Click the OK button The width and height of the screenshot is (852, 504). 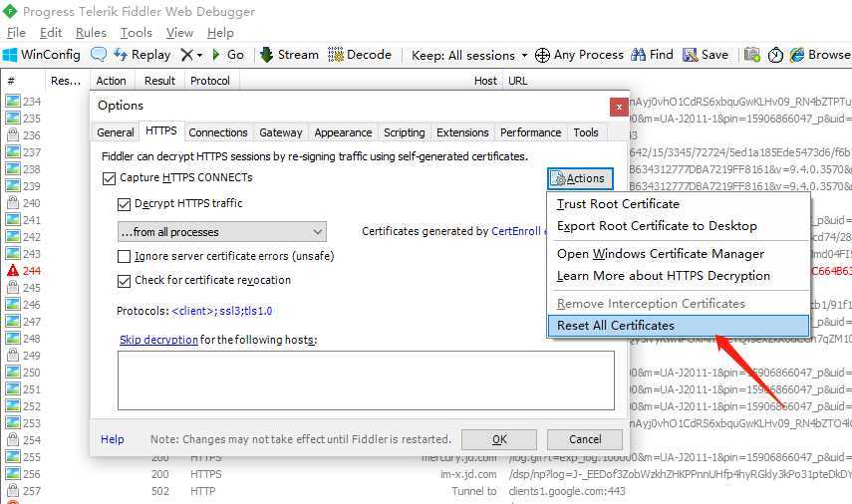[499, 439]
